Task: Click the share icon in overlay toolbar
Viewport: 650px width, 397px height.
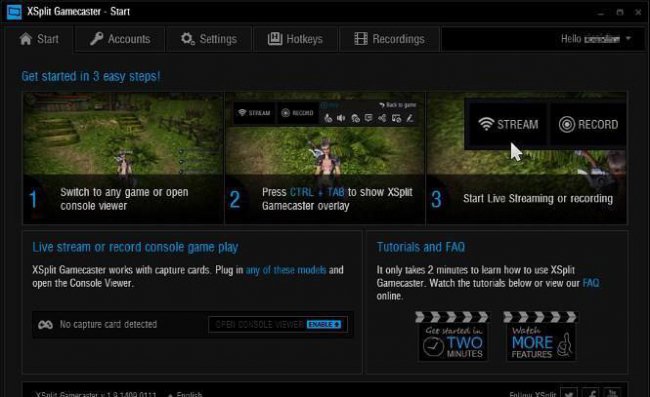Action: pos(382,119)
